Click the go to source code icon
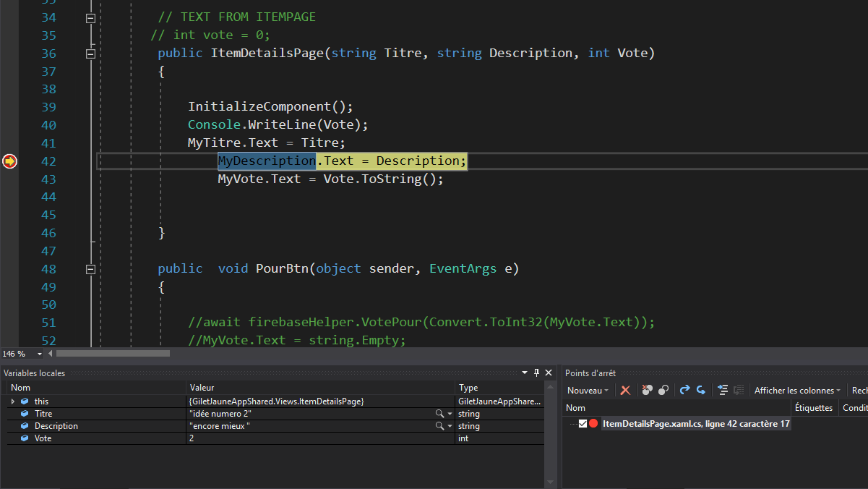The width and height of the screenshot is (868, 489). (x=722, y=390)
